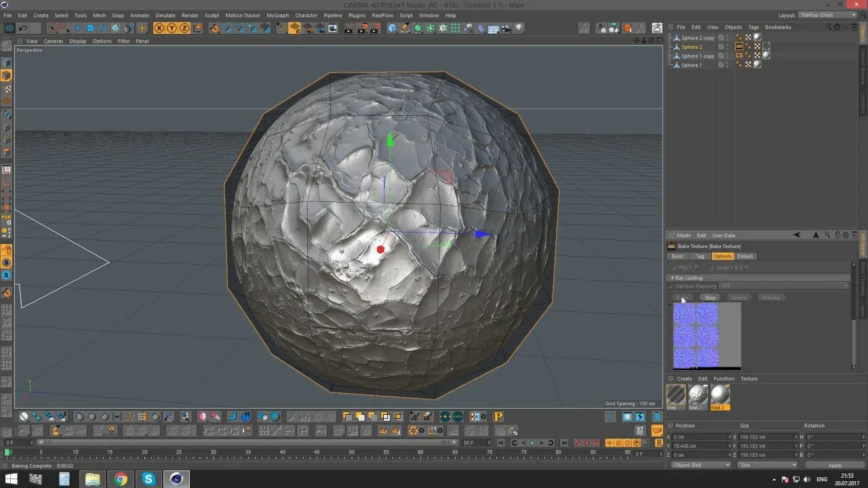
Task: Select Sphere 1 object
Action: 692,65
